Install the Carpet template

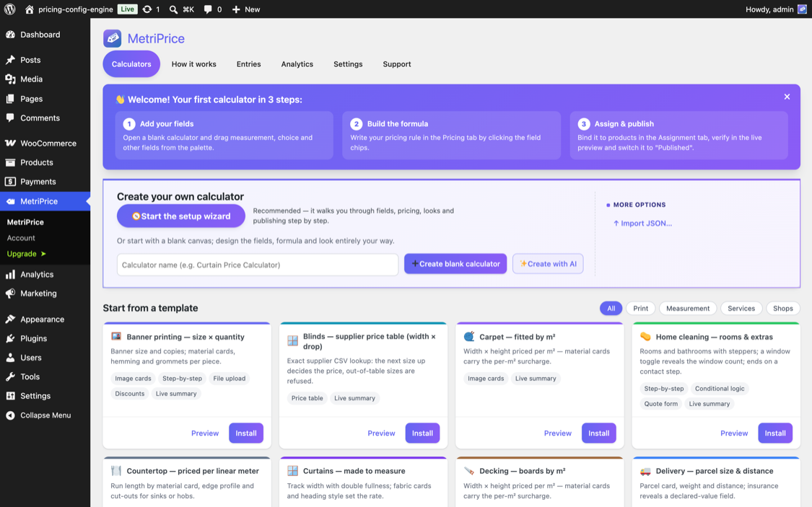click(598, 433)
